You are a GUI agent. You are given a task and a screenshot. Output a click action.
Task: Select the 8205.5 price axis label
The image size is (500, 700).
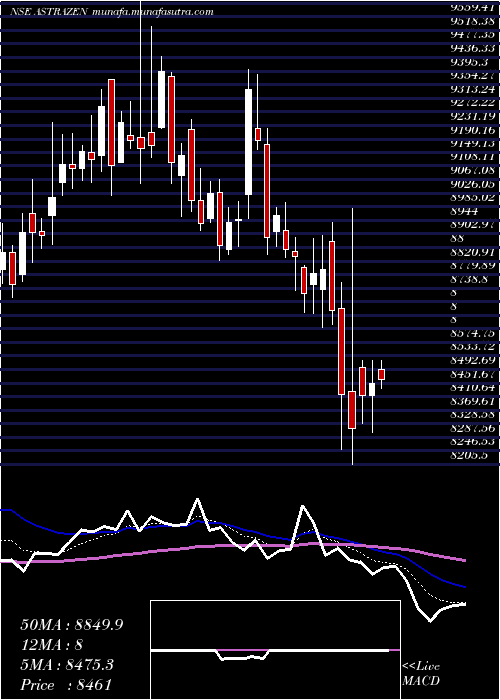point(470,457)
